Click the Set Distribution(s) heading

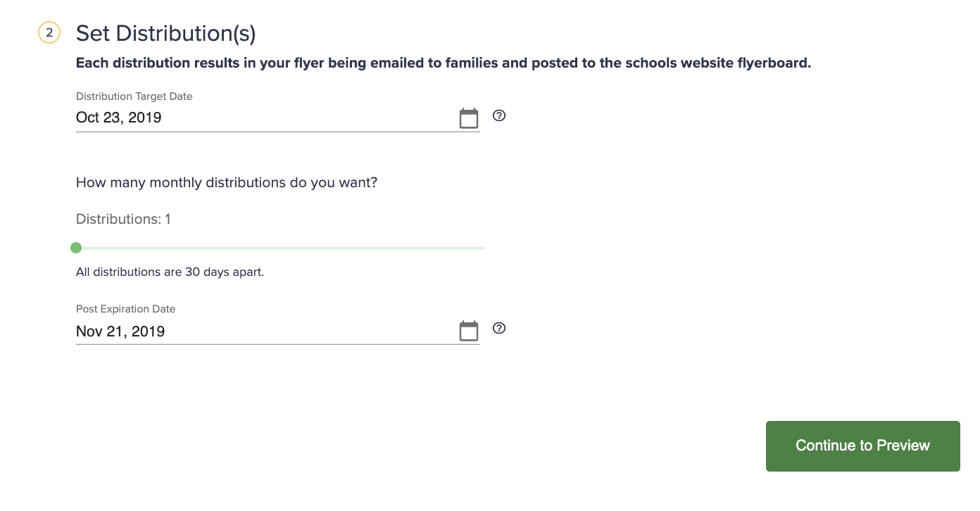pos(166,33)
